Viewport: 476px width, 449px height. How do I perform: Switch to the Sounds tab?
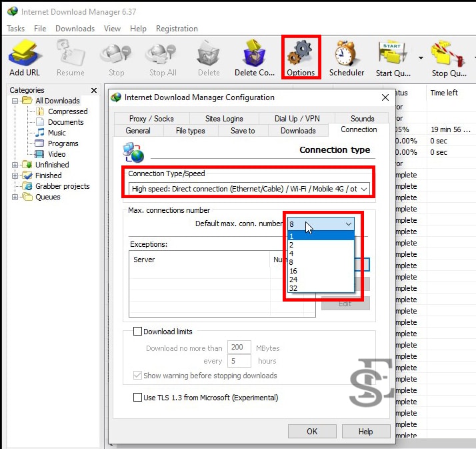pyautogui.click(x=362, y=119)
